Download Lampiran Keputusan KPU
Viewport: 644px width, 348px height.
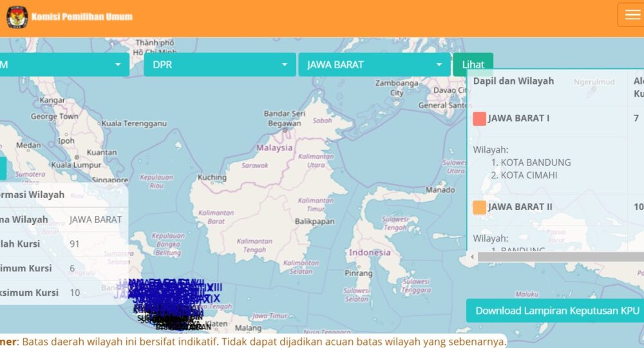click(x=556, y=311)
